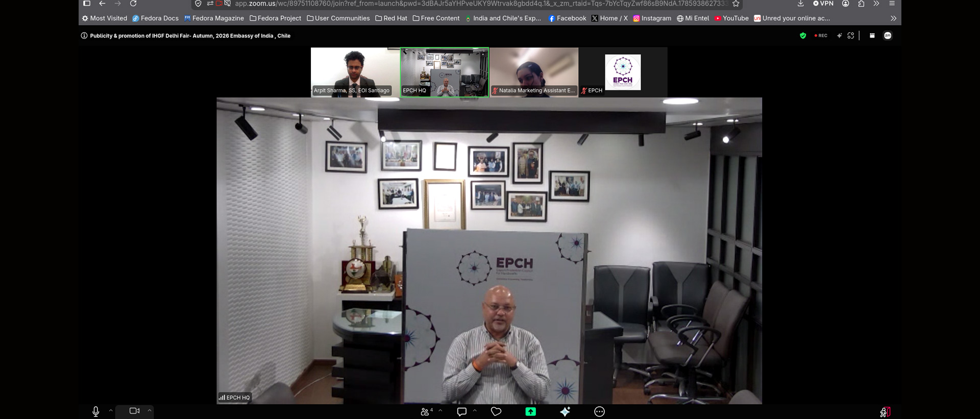Show meeting information icon beside title
Image resolution: width=980 pixels, height=419 pixels.
pyautogui.click(x=84, y=36)
